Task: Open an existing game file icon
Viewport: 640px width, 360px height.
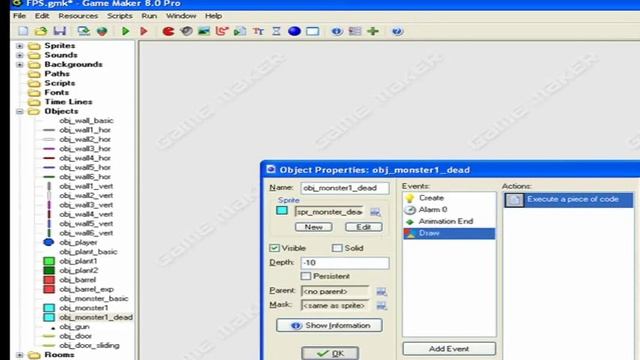Action: (41, 31)
